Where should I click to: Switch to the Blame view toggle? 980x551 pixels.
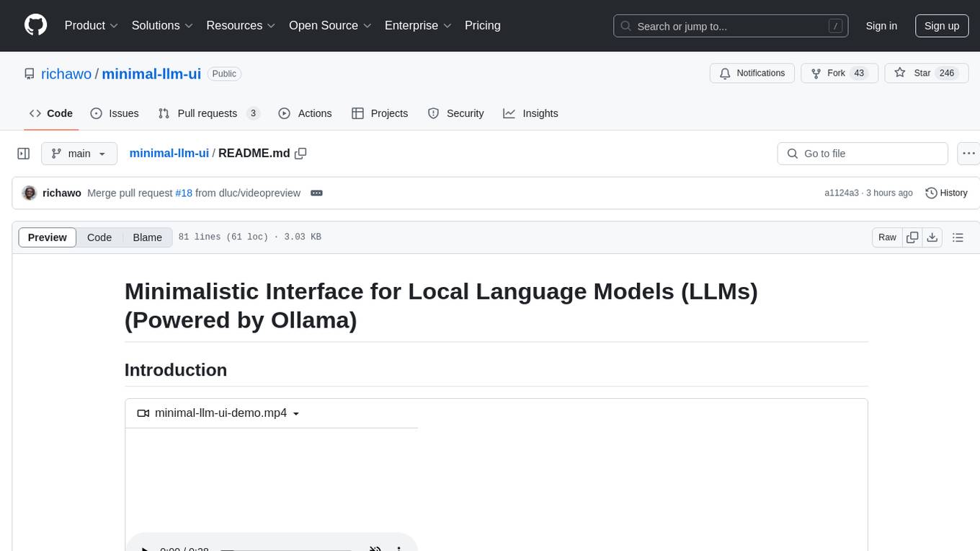[147, 237]
